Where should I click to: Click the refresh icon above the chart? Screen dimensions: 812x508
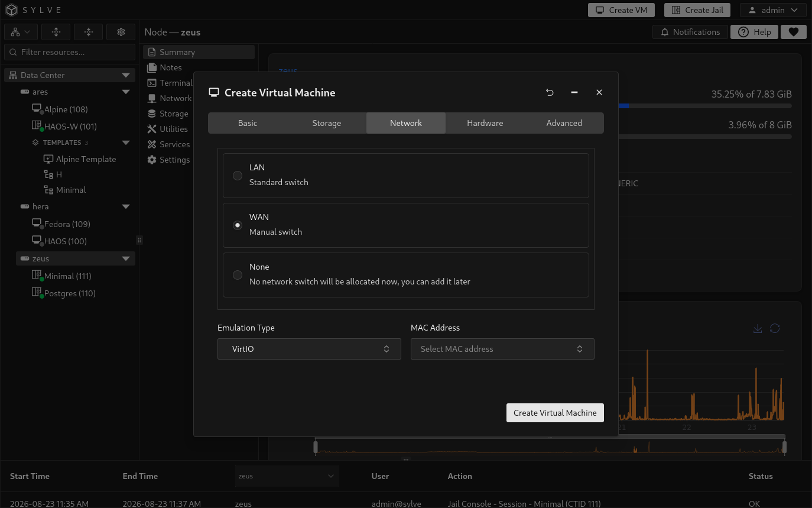(x=775, y=328)
